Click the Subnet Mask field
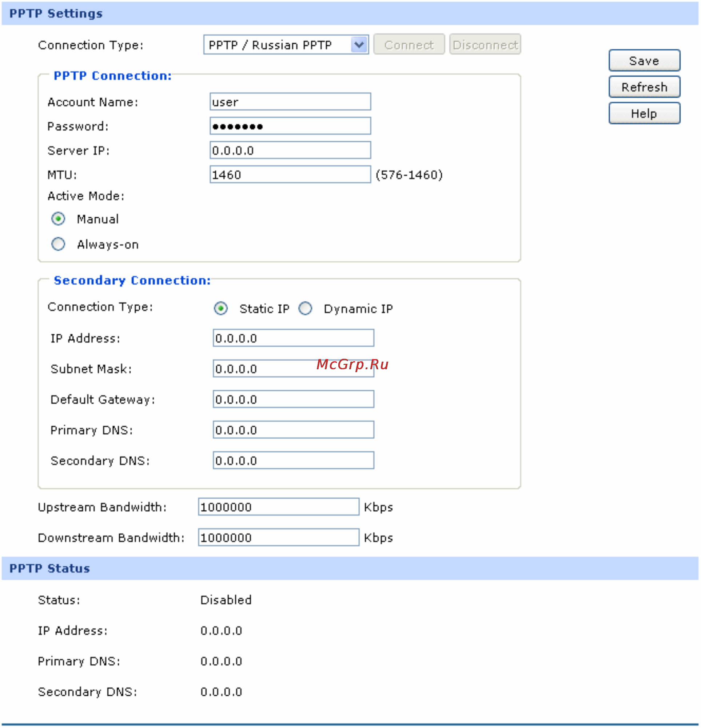The width and height of the screenshot is (701, 728). pos(294,369)
